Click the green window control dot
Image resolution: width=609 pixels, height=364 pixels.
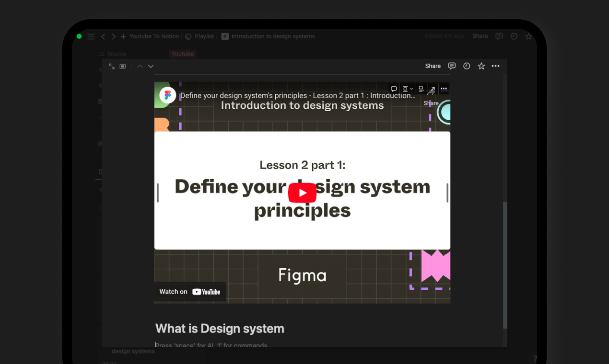[79, 36]
